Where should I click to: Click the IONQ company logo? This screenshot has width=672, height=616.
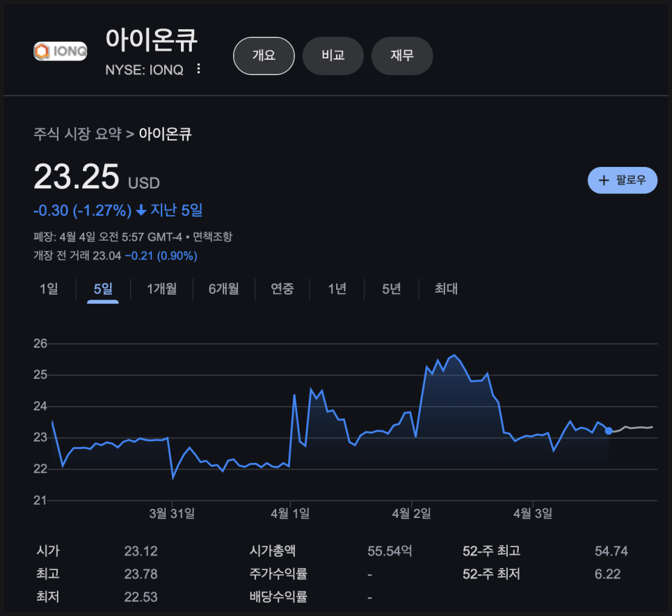point(61,51)
